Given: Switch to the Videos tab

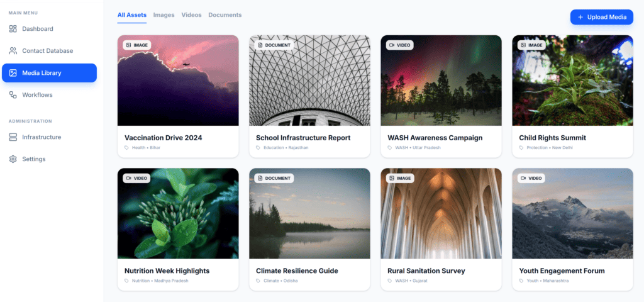Looking at the screenshot, I should [x=191, y=15].
